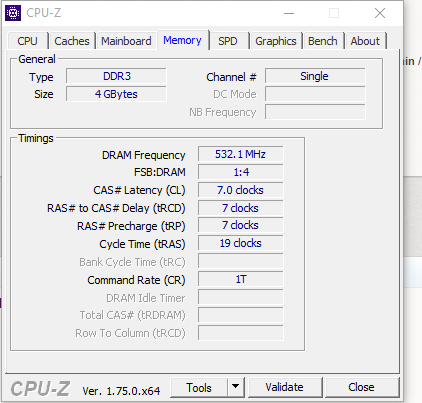Image resolution: width=422 pixels, height=403 pixels.
Task: Select the Memory tab
Action: pos(182,40)
